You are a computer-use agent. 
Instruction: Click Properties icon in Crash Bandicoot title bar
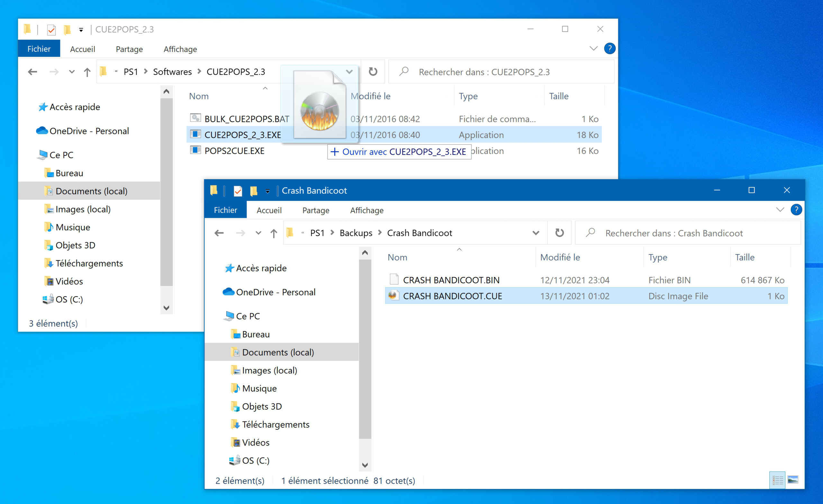point(238,191)
